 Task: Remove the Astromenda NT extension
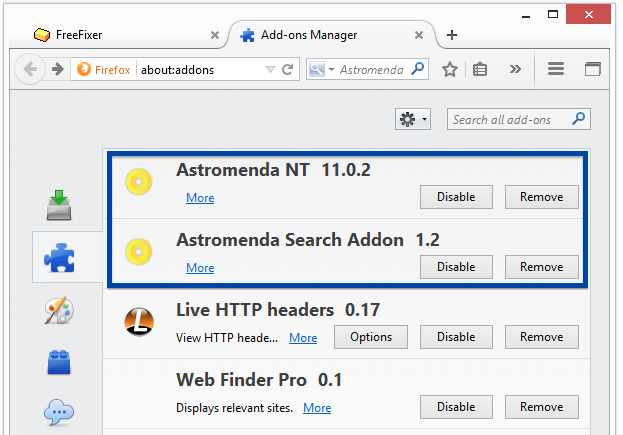point(542,197)
